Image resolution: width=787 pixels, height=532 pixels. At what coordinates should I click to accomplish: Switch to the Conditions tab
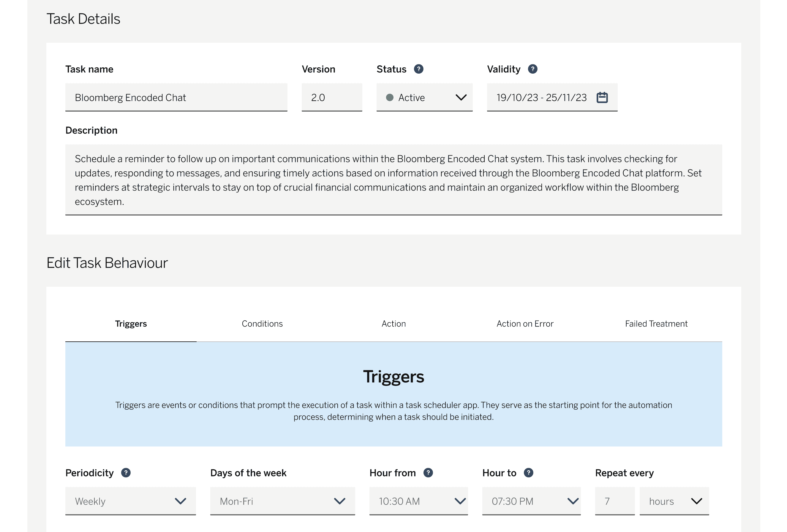click(262, 324)
